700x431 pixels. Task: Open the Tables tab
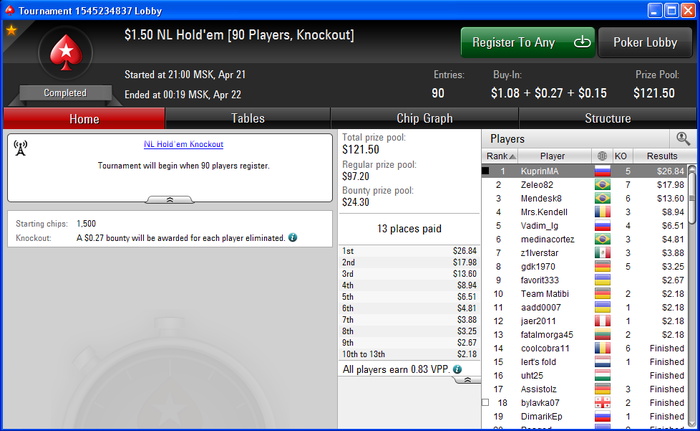pos(248,118)
